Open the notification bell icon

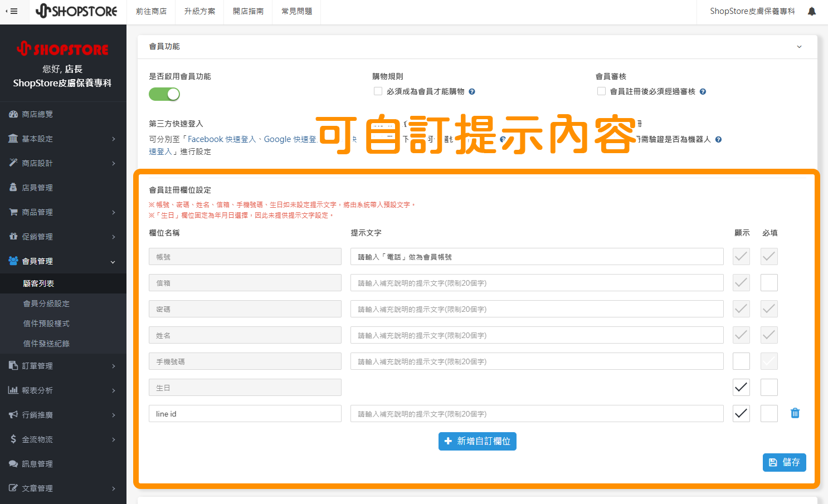coord(812,11)
